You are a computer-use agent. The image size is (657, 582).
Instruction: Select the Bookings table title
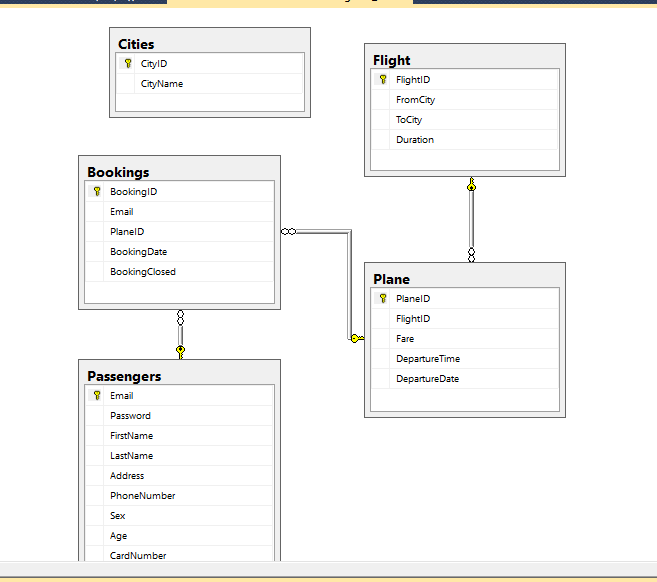[179, 172]
